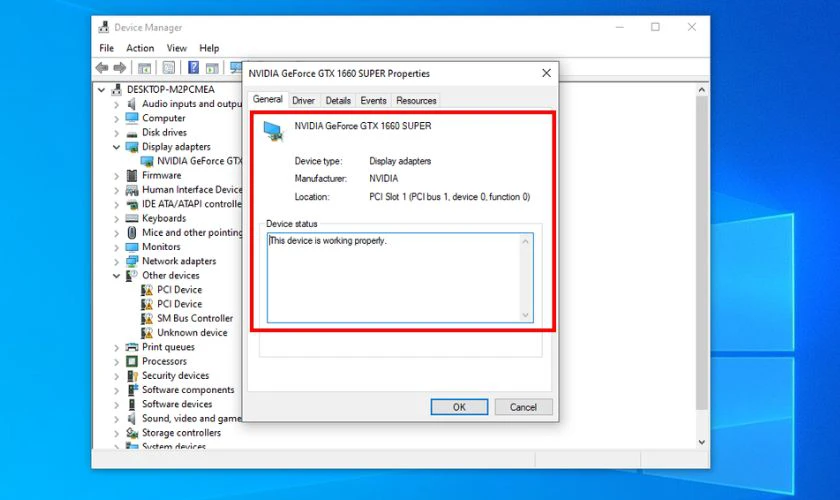Collapse the Display adapters node
840x500 pixels.
pos(117,147)
